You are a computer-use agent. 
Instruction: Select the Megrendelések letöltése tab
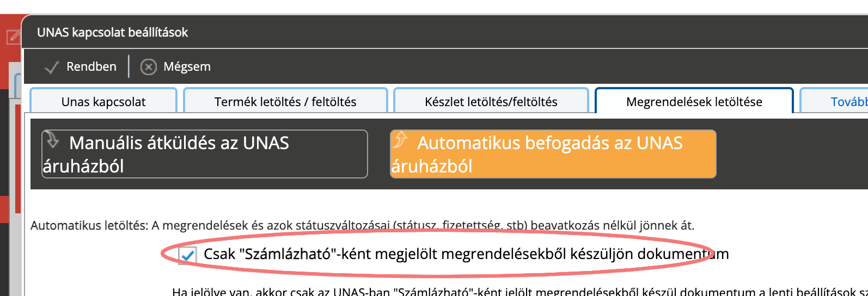pos(694,101)
